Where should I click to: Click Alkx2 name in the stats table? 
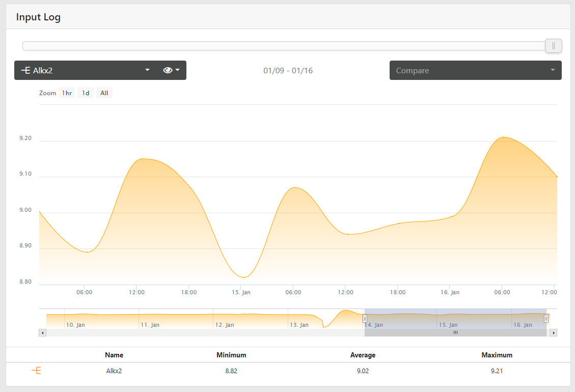(114, 371)
